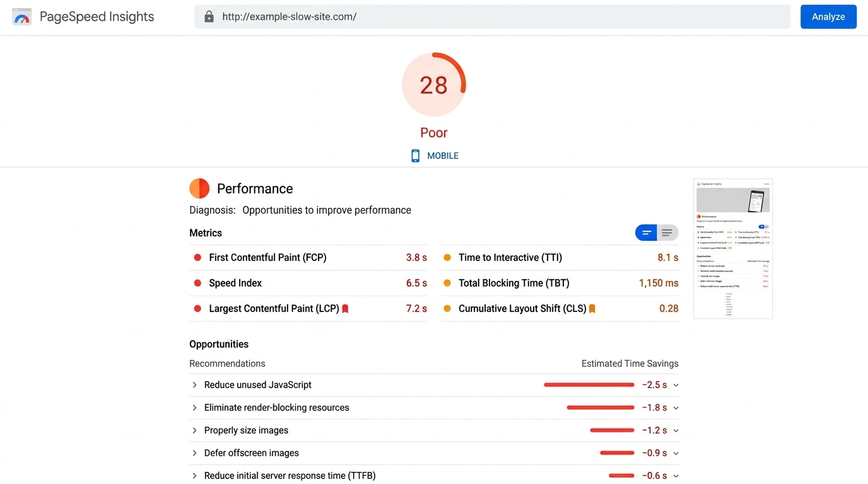The height and width of the screenshot is (484, 868).
Task: Click the URL input field
Action: (x=492, y=17)
